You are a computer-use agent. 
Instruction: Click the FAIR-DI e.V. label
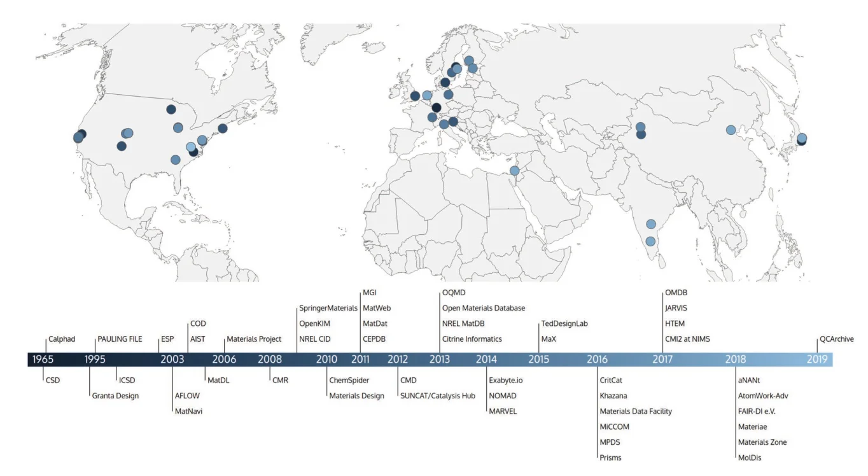757,411
